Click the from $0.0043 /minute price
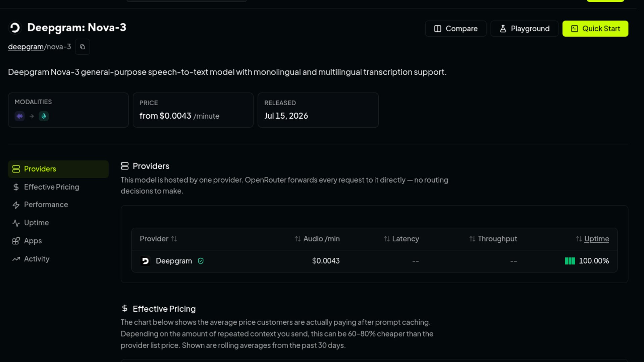 (179, 116)
